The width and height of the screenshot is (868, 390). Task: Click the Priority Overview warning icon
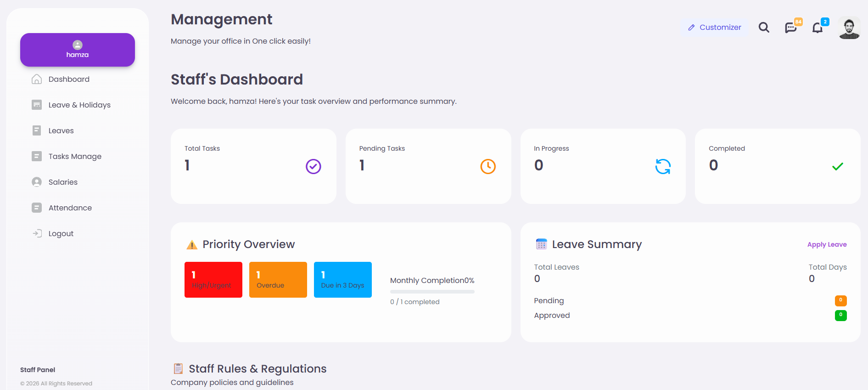[x=192, y=245]
